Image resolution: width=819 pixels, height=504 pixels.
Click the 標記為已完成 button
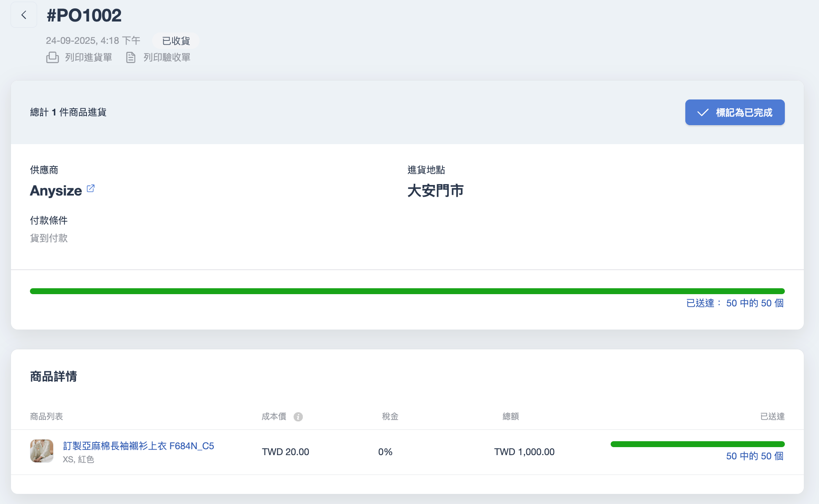point(735,113)
